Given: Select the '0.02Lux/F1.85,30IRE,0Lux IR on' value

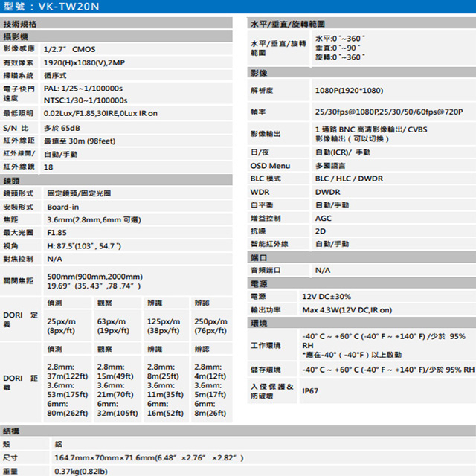Looking at the screenshot, I should [100, 113].
